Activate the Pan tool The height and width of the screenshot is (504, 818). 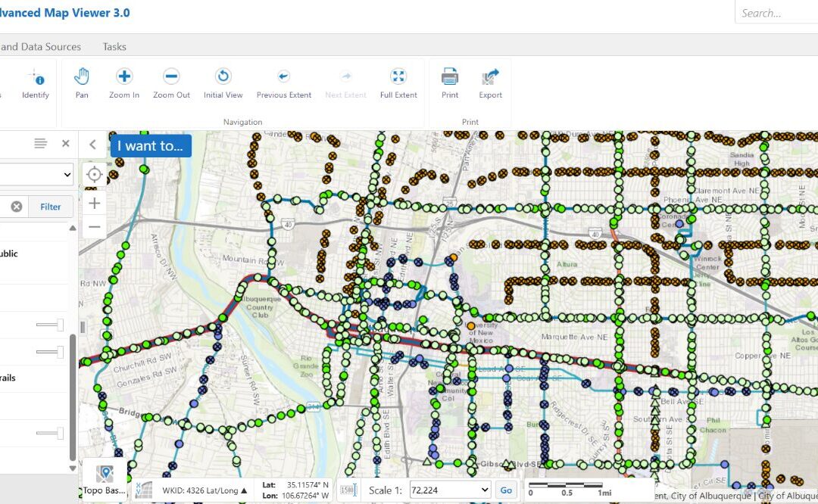coord(81,82)
